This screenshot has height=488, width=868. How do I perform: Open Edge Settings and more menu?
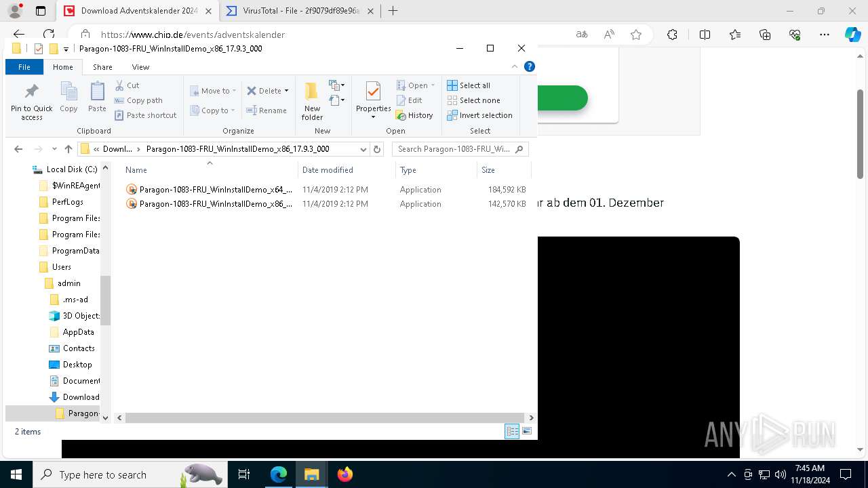(825, 35)
